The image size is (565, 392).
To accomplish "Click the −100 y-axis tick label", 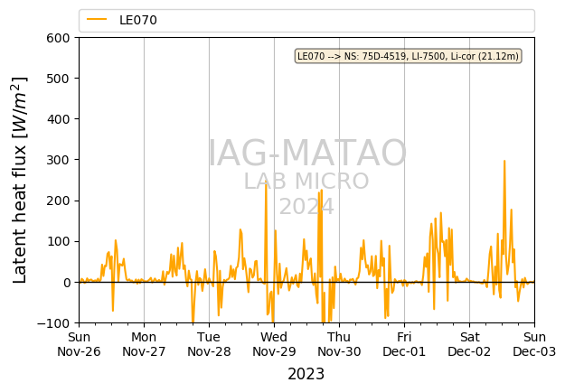I will coord(53,323).
